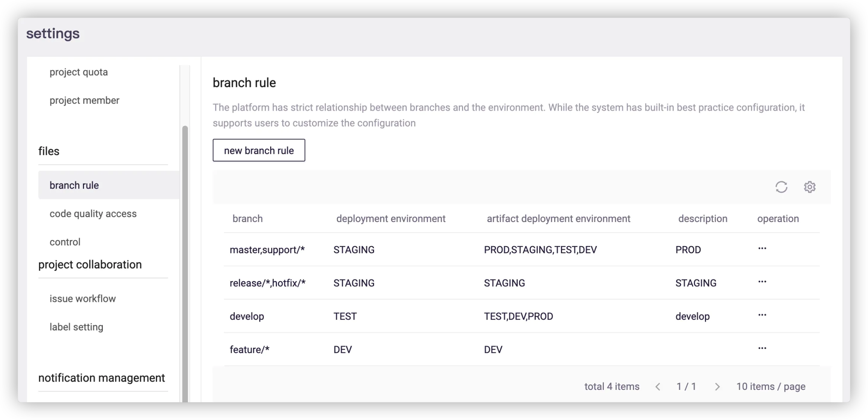Select branch rule sidebar item
This screenshot has width=868, height=420.
(x=74, y=185)
